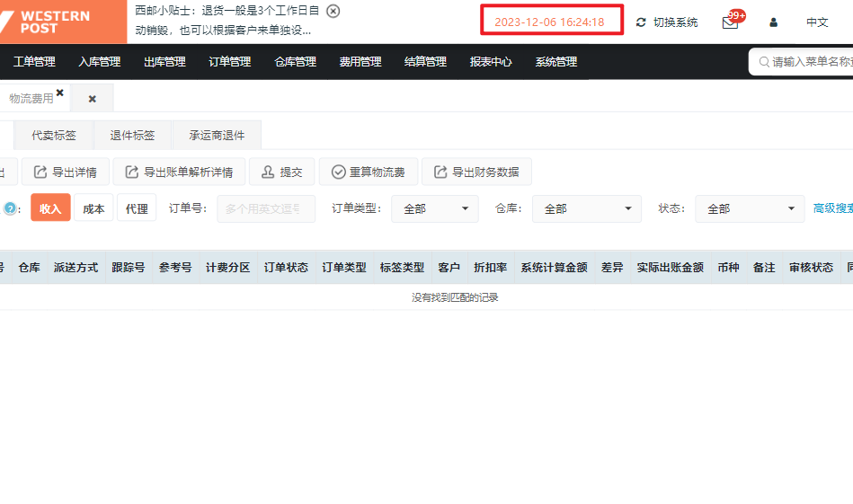Switch to the 物流费用 page tab
Viewport: 853px width, 504px height.
coord(31,99)
